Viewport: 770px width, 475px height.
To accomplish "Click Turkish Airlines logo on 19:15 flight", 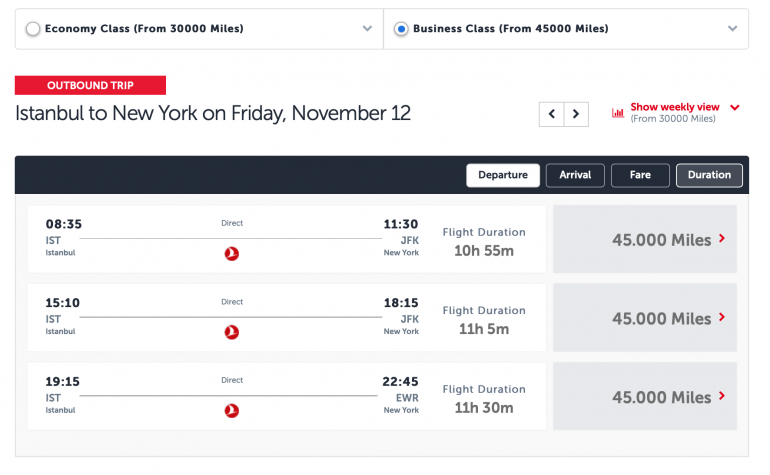I will pos(232,410).
